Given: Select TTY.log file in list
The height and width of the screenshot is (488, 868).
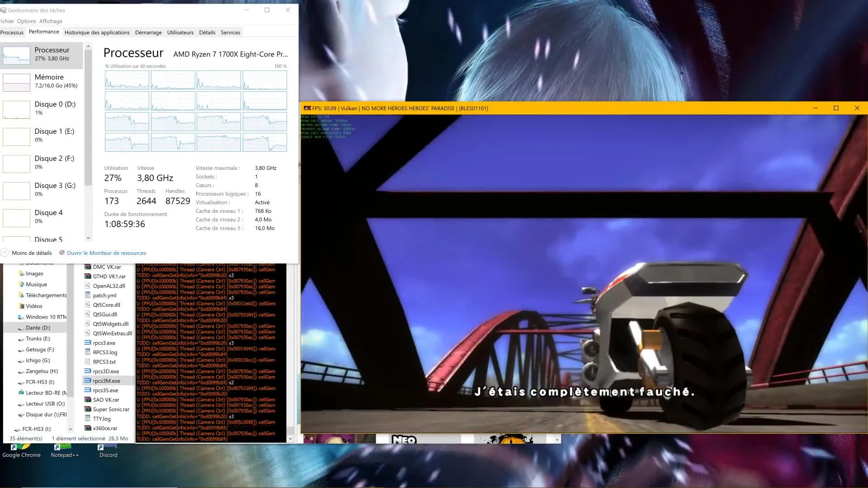Looking at the screenshot, I should 102,419.
